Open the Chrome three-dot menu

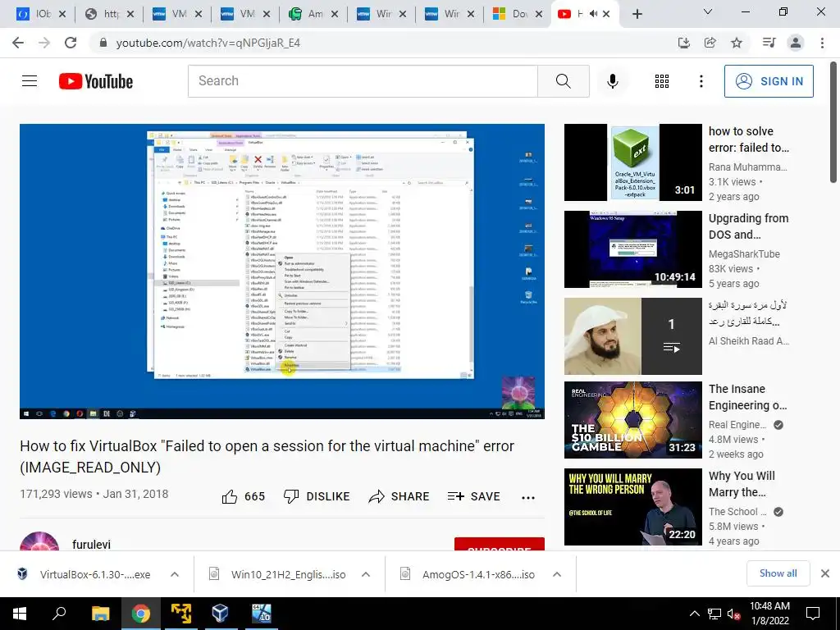coord(822,43)
